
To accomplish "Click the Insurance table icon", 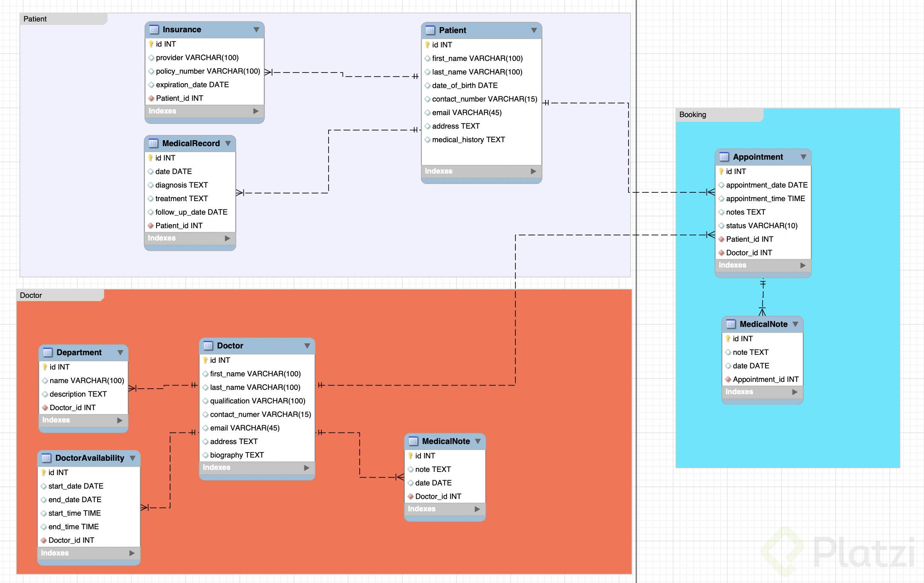I will click(x=154, y=30).
